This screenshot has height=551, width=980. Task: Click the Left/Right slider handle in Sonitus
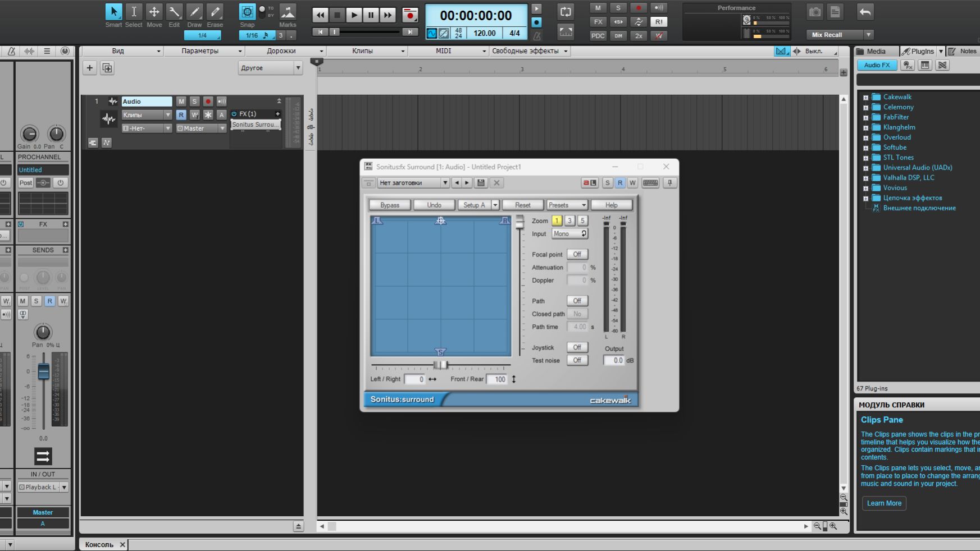[x=441, y=365]
